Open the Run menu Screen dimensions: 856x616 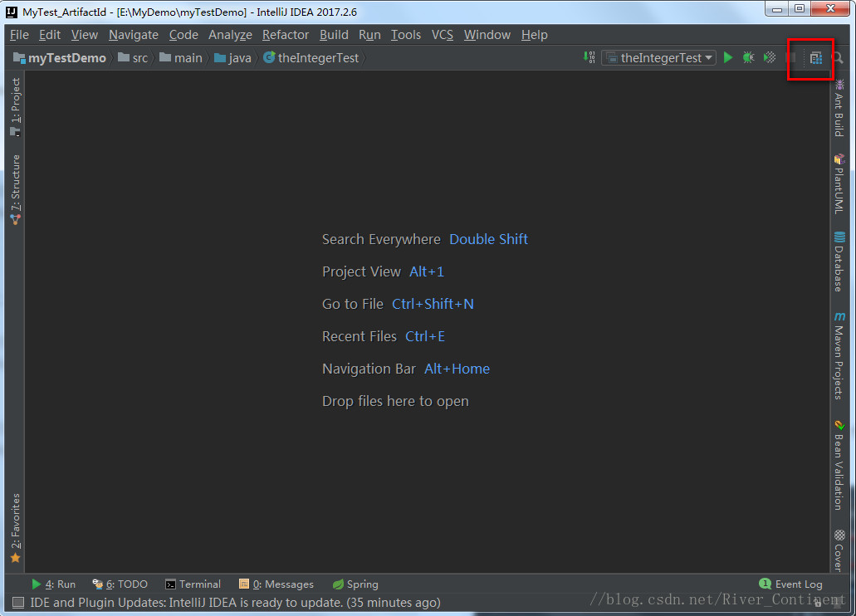369,35
